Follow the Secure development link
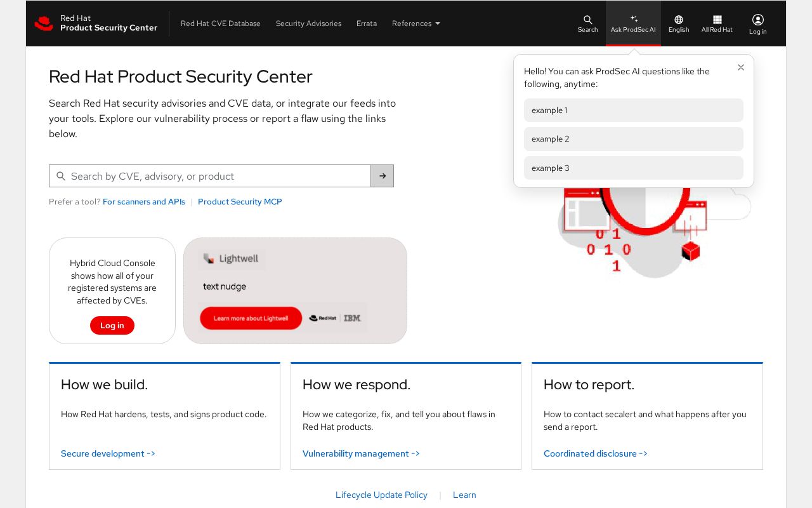 [x=108, y=453]
